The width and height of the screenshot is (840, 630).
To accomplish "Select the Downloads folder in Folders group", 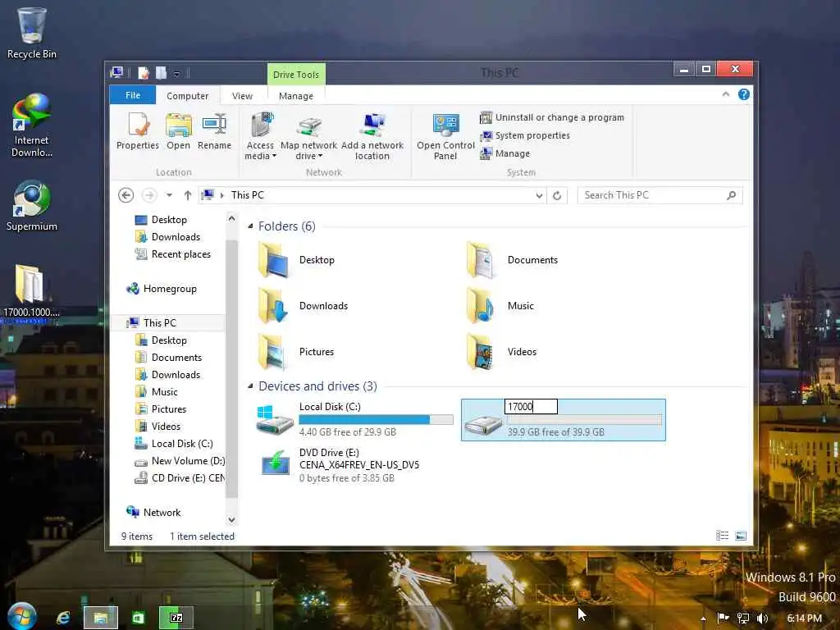I will [304, 306].
